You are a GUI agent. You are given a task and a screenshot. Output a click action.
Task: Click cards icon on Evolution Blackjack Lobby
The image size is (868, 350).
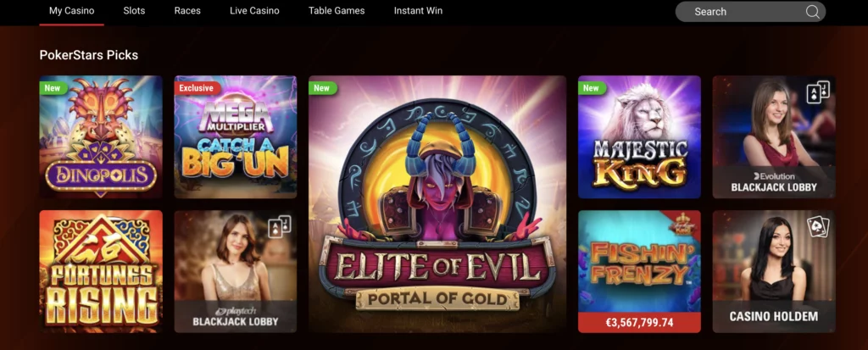coord(818,92)
